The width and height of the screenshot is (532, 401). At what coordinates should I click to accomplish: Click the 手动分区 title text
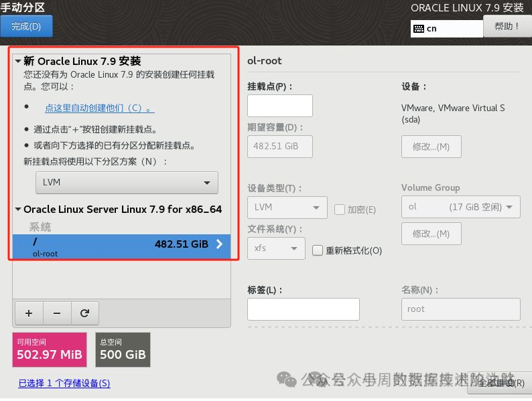click(22, 7)
